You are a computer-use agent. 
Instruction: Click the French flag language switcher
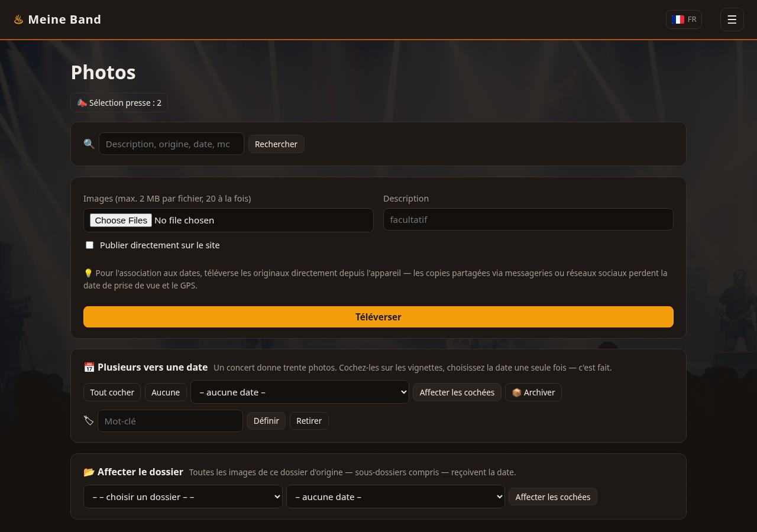point(684,20)
